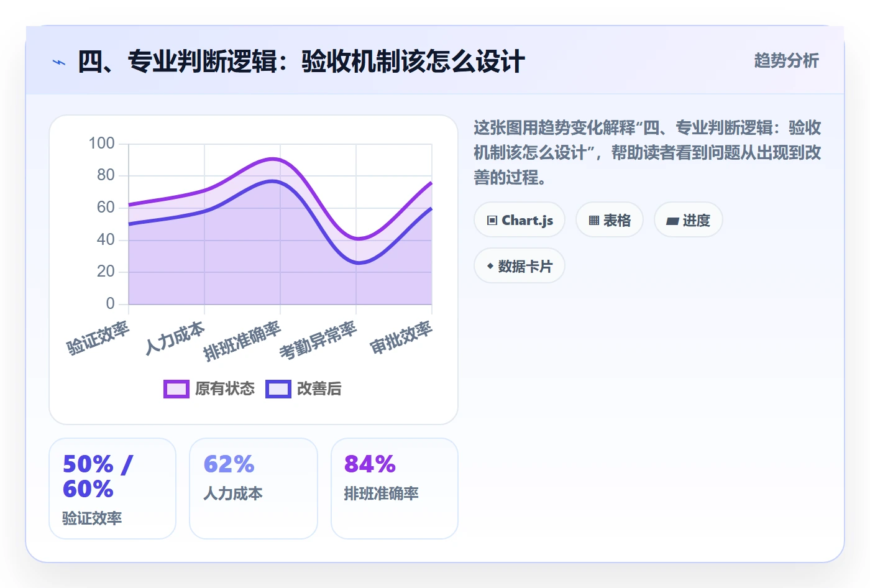
Task: Click the 原有状态 legend label
Action: click(225, 389)
